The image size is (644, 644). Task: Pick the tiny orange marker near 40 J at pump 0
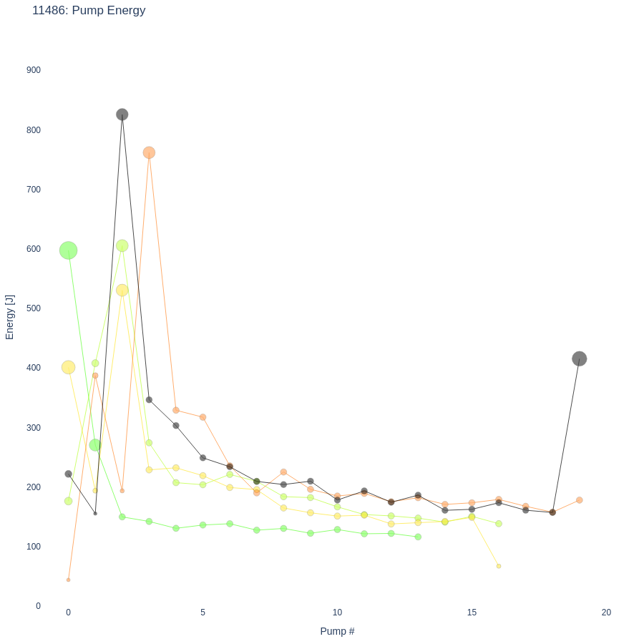pyautogui.click(x=69, y=580)
